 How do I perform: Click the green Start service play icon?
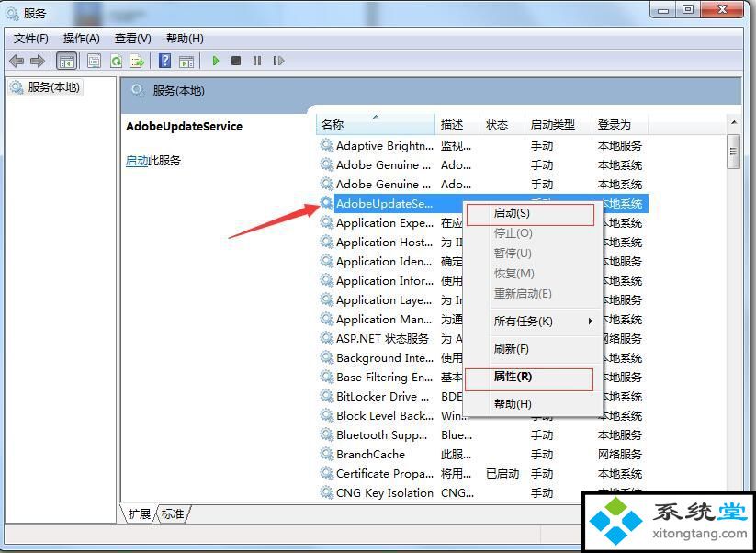click(216, 61)
